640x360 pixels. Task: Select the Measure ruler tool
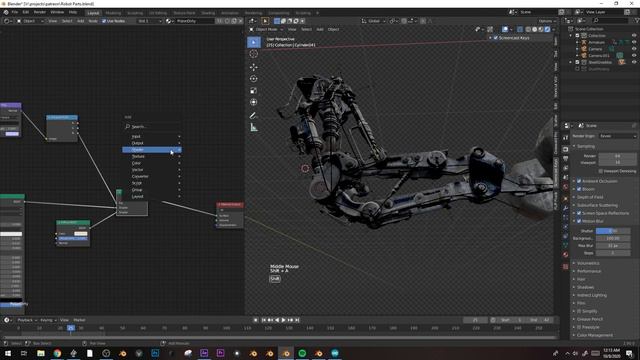click(x=253, y=127)
